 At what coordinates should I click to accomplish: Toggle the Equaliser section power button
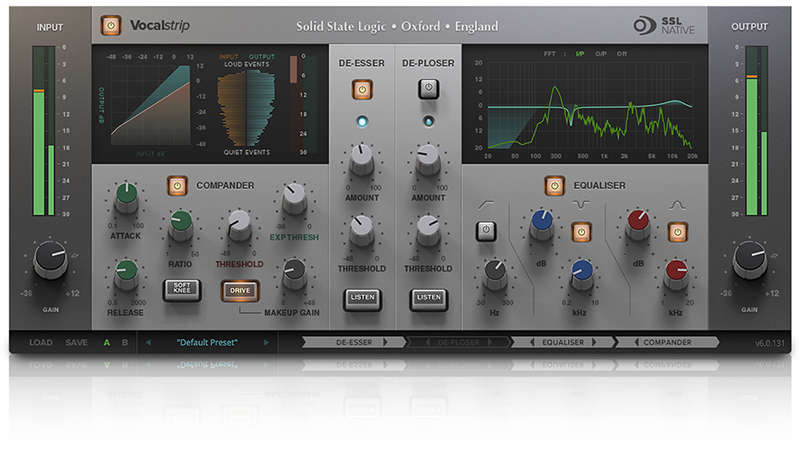(x=554, y=186)
